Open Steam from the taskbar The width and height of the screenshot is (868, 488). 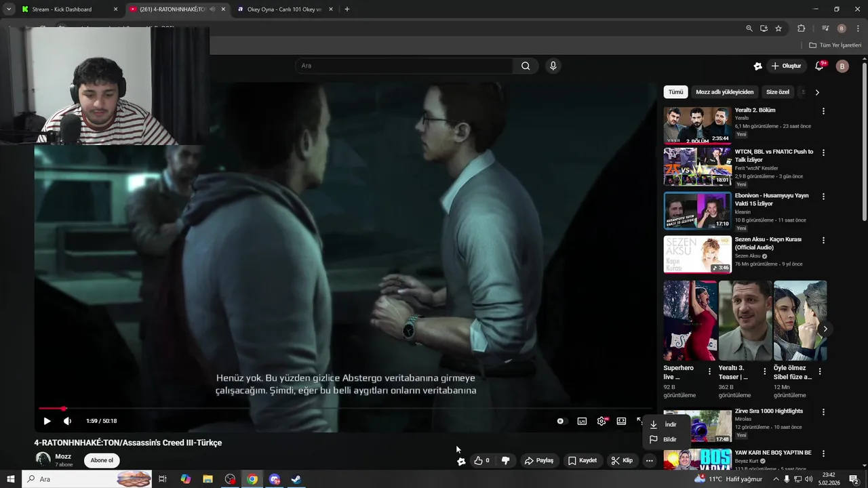click(x=296, y=479)
